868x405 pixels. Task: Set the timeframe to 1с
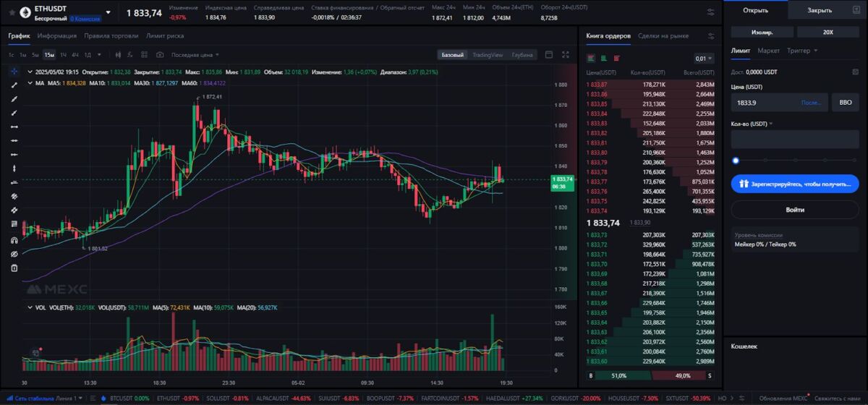pyautogui.click(x=12, y=54)
